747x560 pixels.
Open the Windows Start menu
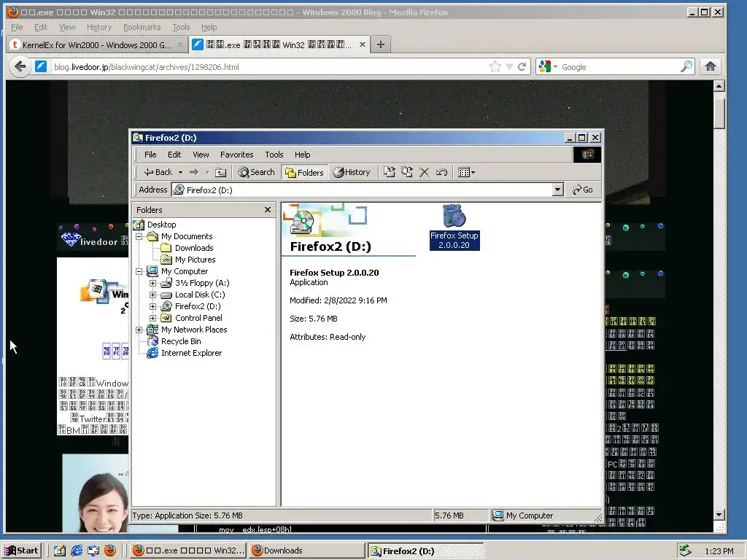[x=22, y=551]
